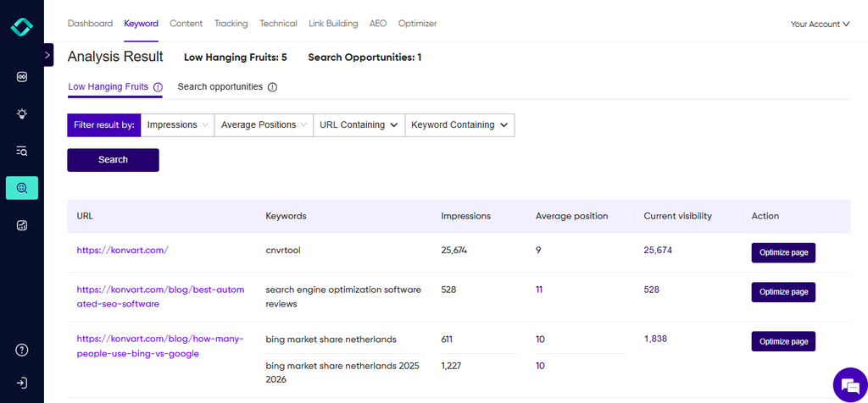868x403 pixels.
Task: Open the chat support bubble
Action: 849,384
